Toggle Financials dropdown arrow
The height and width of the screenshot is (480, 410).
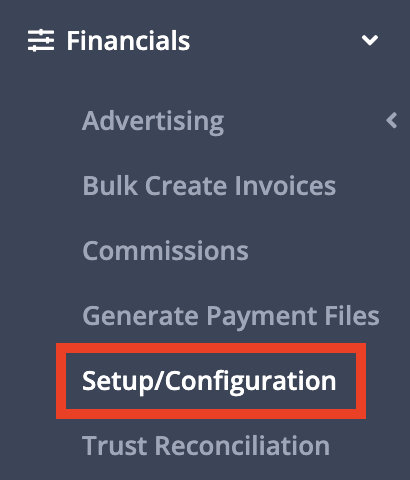click(370, 40)
